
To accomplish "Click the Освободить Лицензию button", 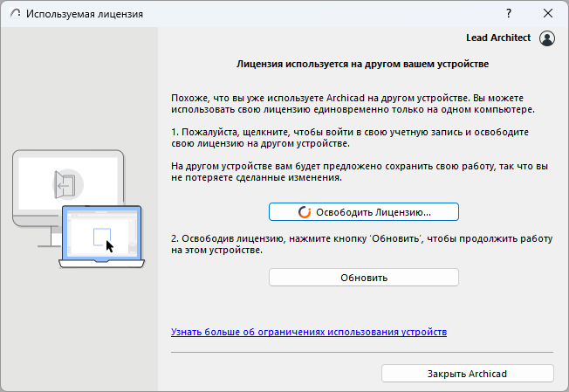I will pos(364,212).
